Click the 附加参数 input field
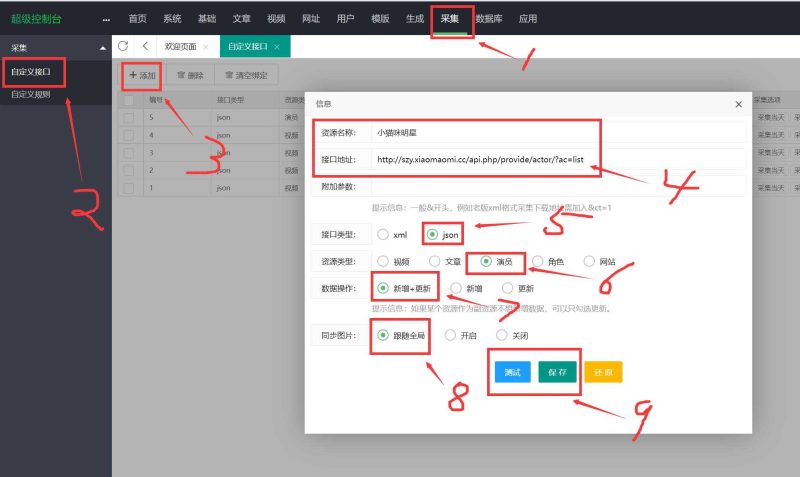This screenshot has height=477, width=800. (556, 186)
